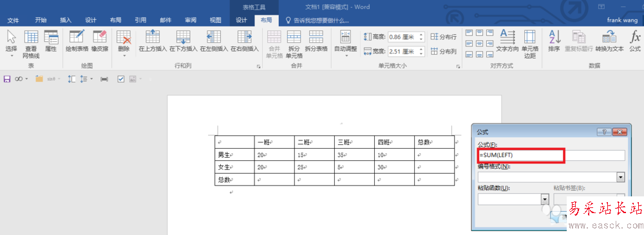This screenshot has height=235, width=644.
Task: Align cell text bottom center
Action: [x=480, y=54]
